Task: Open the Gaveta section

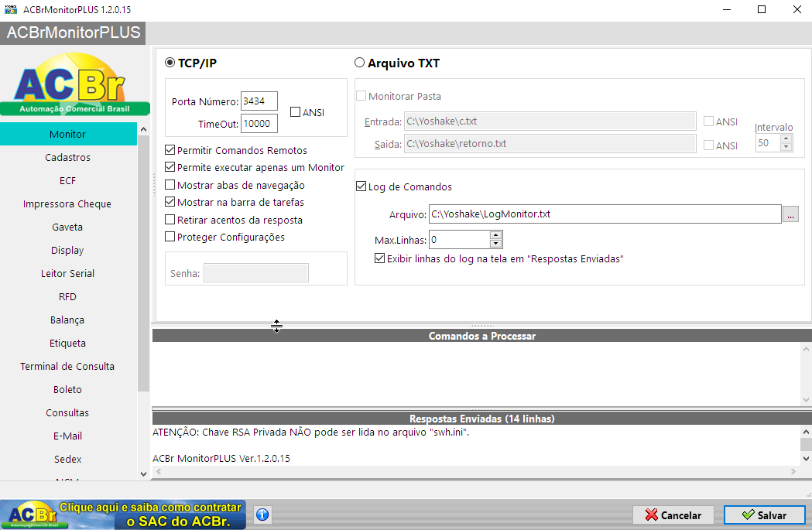Action: (68, 227)
